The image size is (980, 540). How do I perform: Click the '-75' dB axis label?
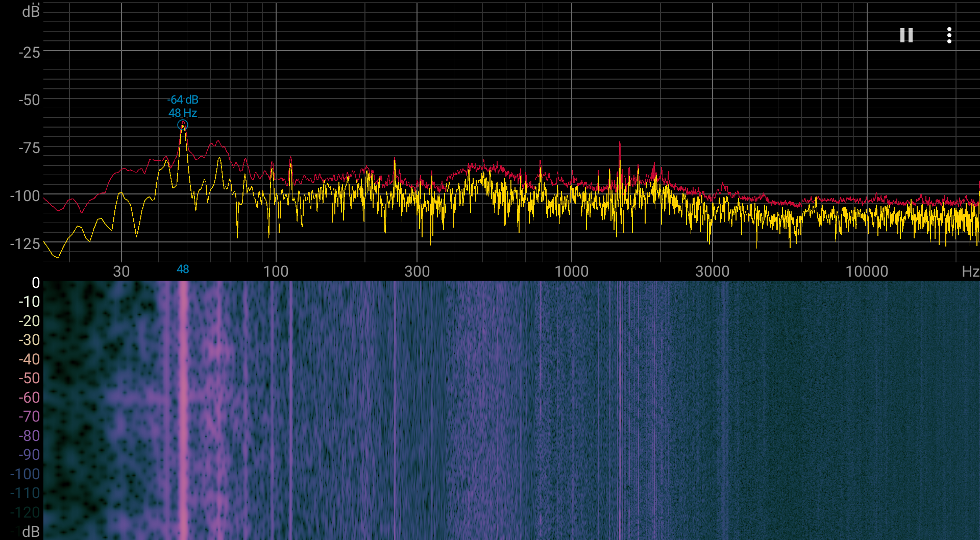pyautogui.click(x=29, y=149)
